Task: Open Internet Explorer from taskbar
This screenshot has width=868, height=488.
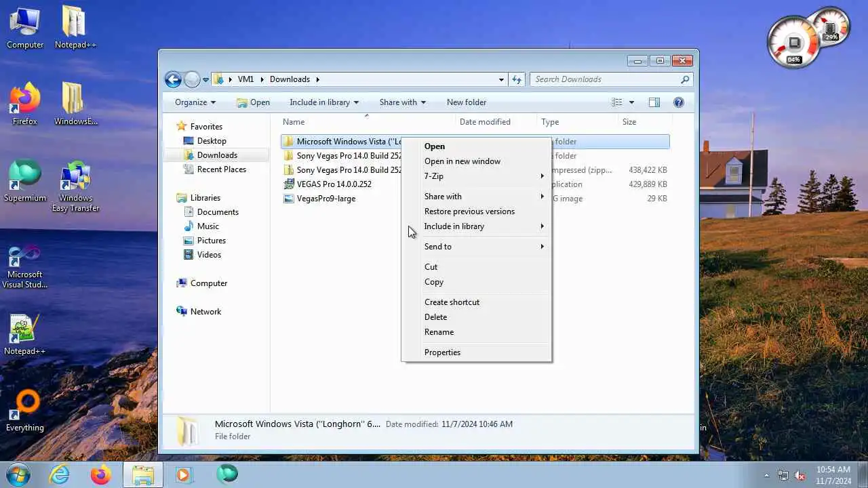Action: 60,474
